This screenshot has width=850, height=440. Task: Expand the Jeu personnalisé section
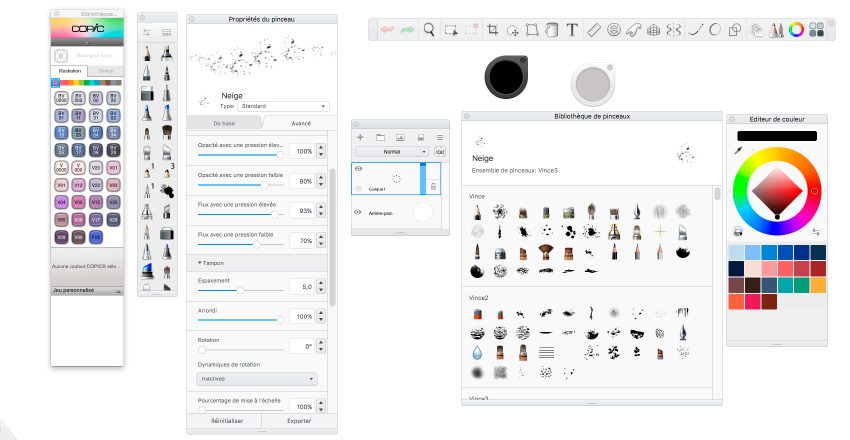tap(87, 291)
